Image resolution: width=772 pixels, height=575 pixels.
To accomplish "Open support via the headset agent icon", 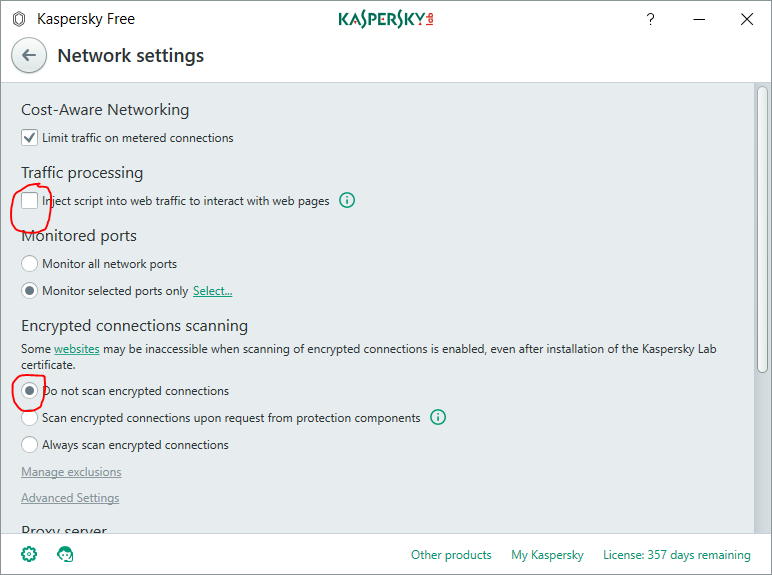I will tap(66, 554).
